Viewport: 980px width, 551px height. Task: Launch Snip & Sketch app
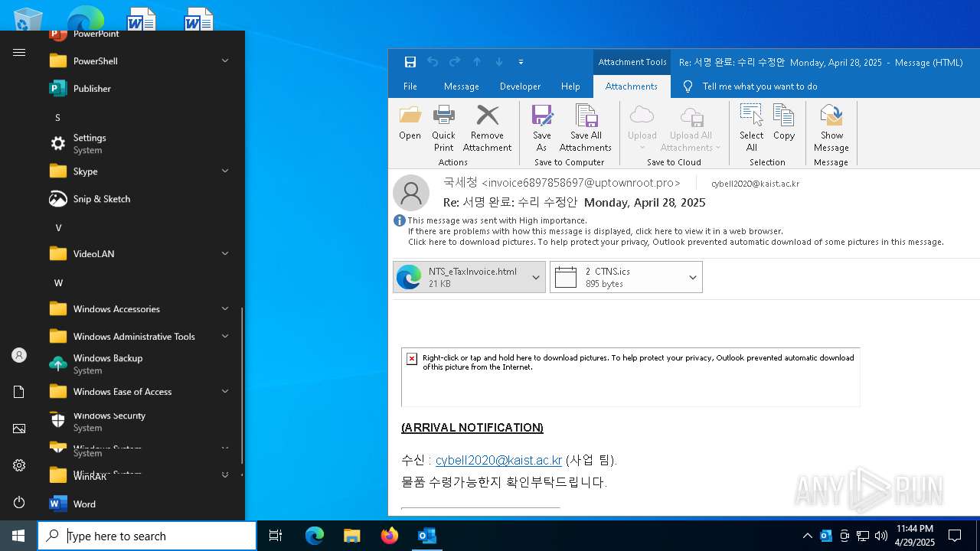141,198
